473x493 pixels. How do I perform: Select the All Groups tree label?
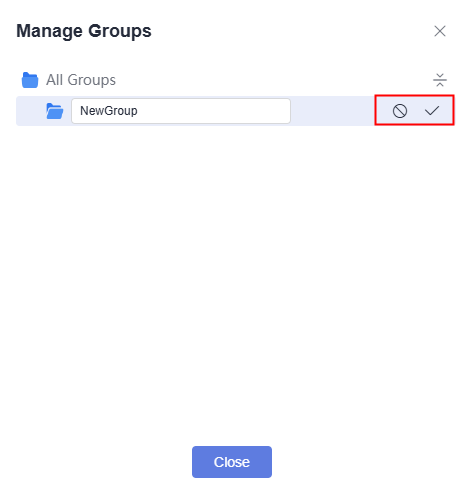click(x=81, y=80)
